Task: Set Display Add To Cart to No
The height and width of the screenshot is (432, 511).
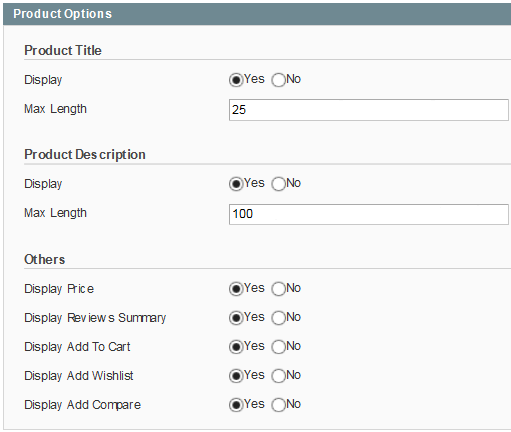Action: click(278, 347)
